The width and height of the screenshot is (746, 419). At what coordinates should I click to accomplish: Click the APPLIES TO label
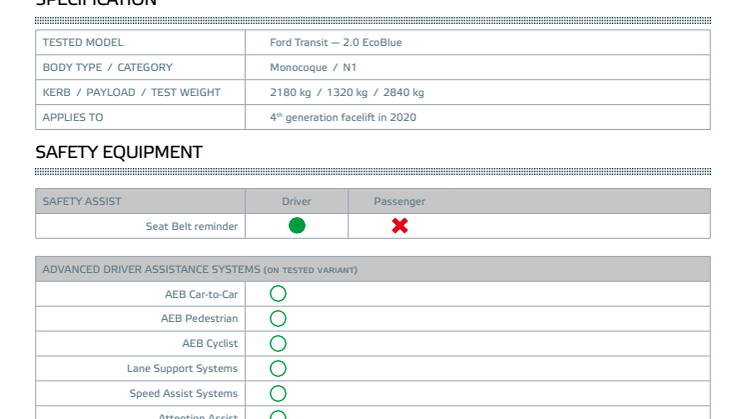73,117
